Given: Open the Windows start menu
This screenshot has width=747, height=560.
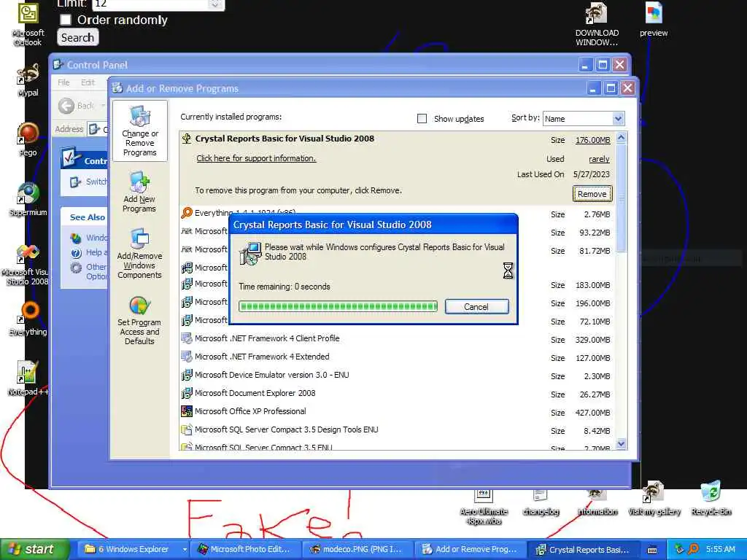Looking at the screenshot, I should [x=34, y=550].
